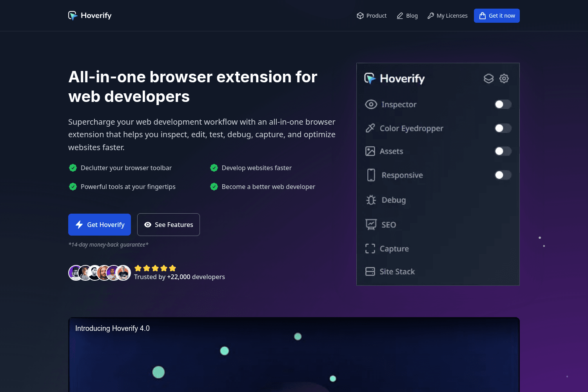Click the Debug bug icon

(371, 200)
